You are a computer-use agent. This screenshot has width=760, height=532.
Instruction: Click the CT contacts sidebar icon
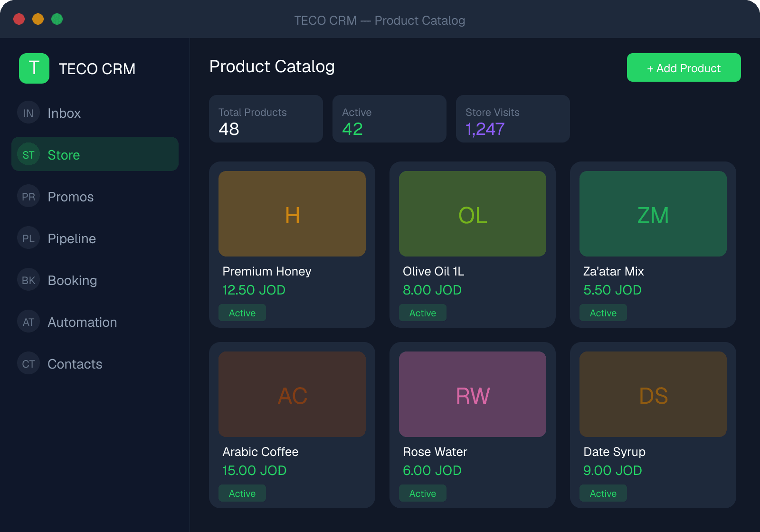28,363
